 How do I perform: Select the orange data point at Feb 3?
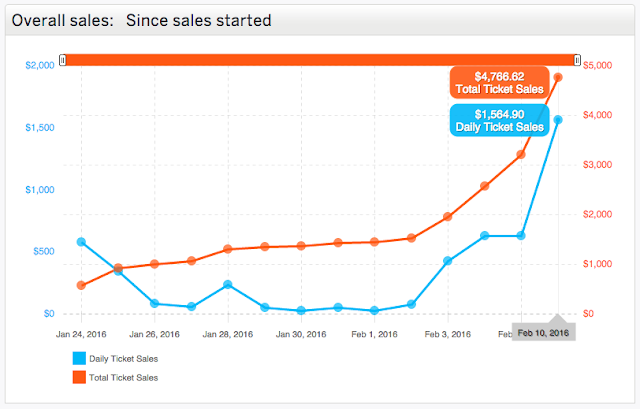tap(448, 217)
